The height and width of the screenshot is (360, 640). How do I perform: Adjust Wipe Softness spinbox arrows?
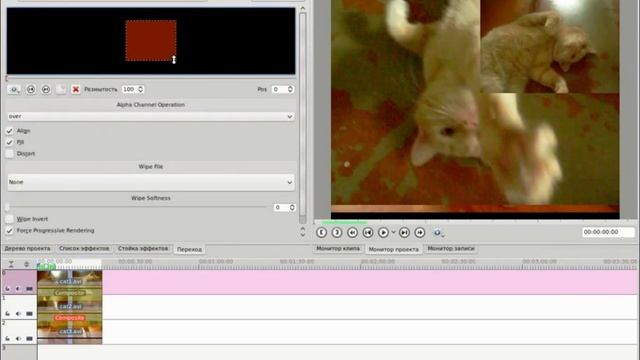pyautogui.click(x=292, y=208)
